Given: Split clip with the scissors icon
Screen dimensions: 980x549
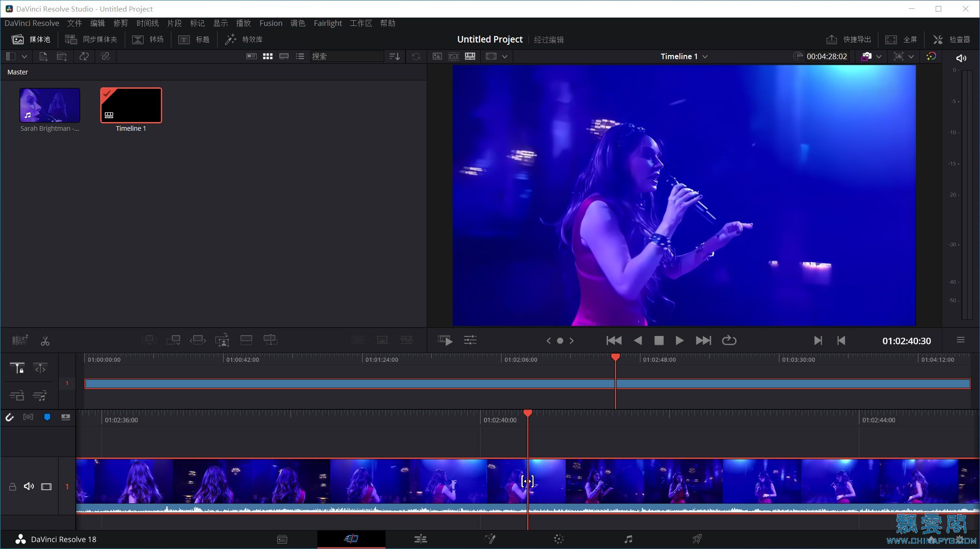Looking at the screenshot, I should pos(45,341).
